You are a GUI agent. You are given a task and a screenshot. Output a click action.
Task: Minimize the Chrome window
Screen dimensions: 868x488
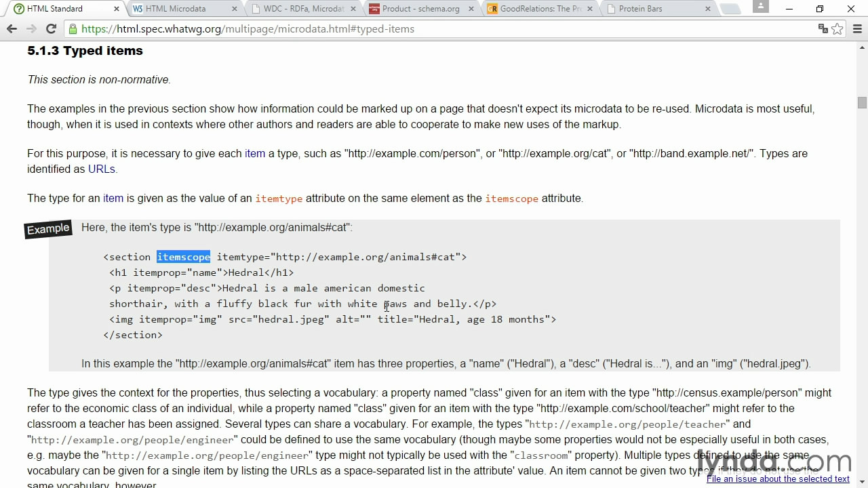789,9
